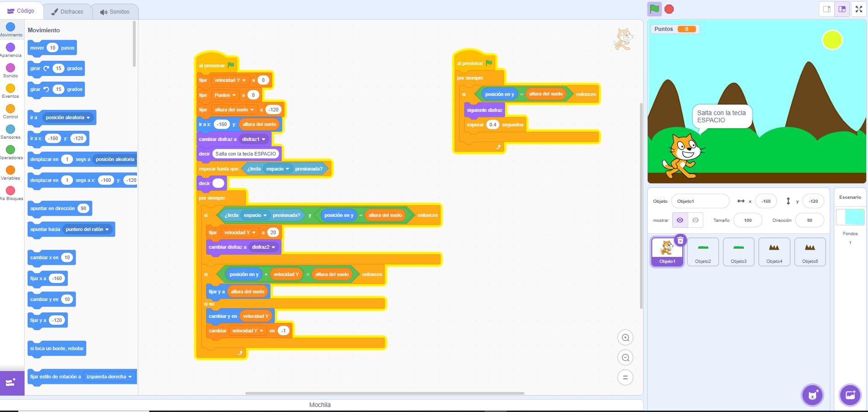Click the cat sprite on the stage
Viewport: 868px width, 412px height.
(683, 156)
